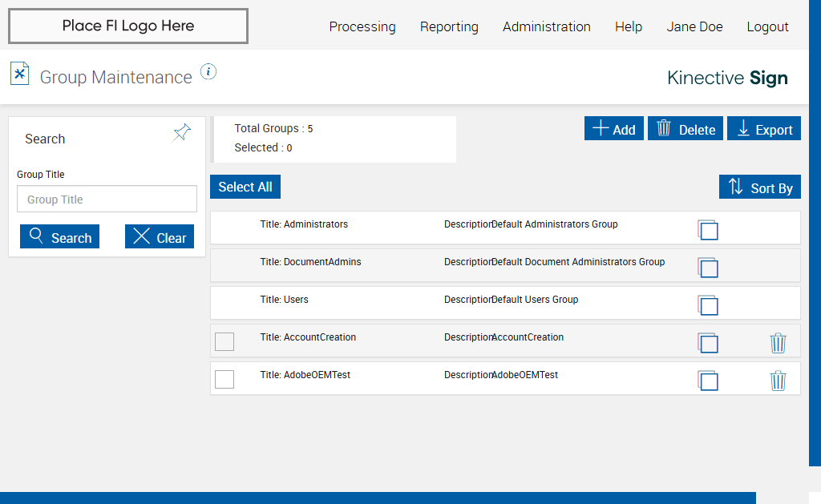The height and width of the screenshot is (504, 821).
Task: Open the Reporting menu
Action: 449,26
